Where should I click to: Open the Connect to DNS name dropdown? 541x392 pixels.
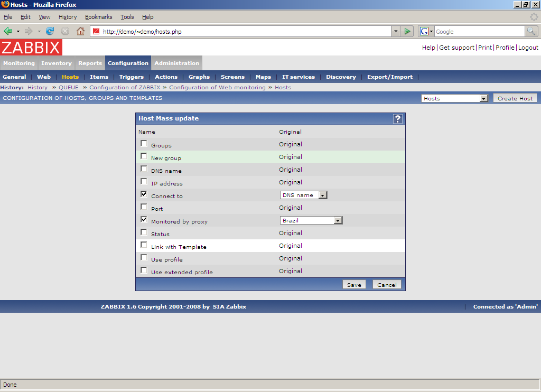[304, 195]
